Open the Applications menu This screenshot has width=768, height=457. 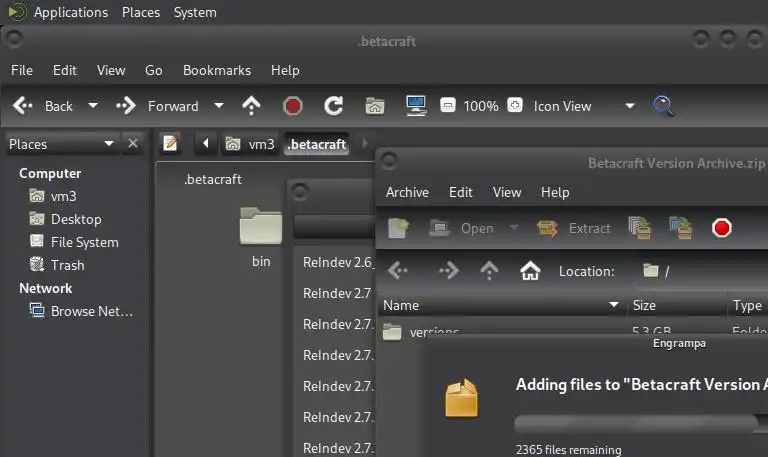[x=71, y=12]
